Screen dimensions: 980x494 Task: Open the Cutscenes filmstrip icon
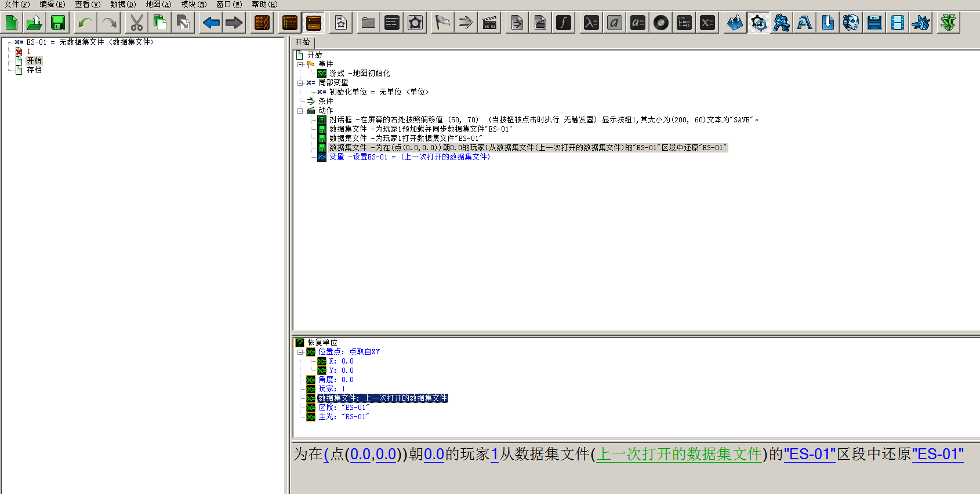898,23
